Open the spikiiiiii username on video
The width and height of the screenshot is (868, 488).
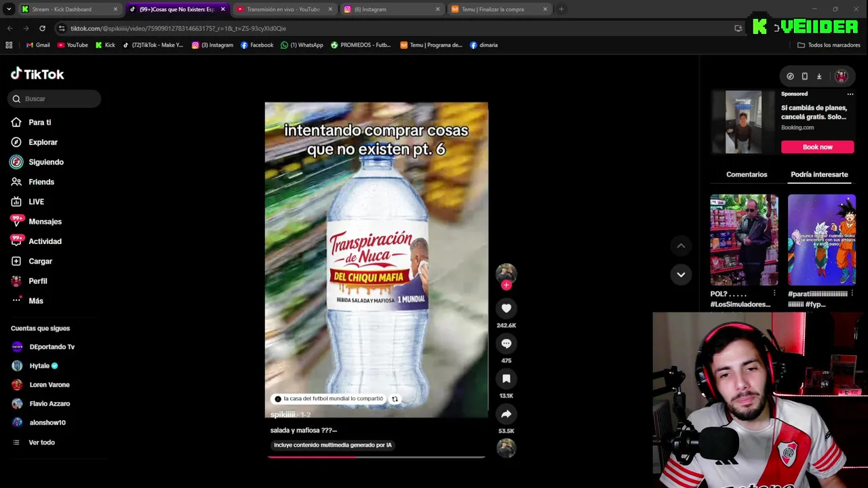(283, 415)
